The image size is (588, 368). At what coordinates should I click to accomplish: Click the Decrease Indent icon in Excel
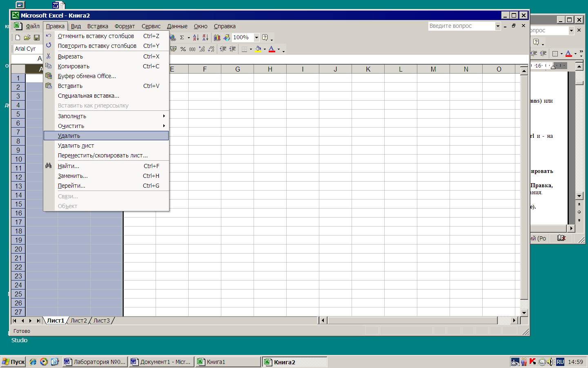[223, 49]
